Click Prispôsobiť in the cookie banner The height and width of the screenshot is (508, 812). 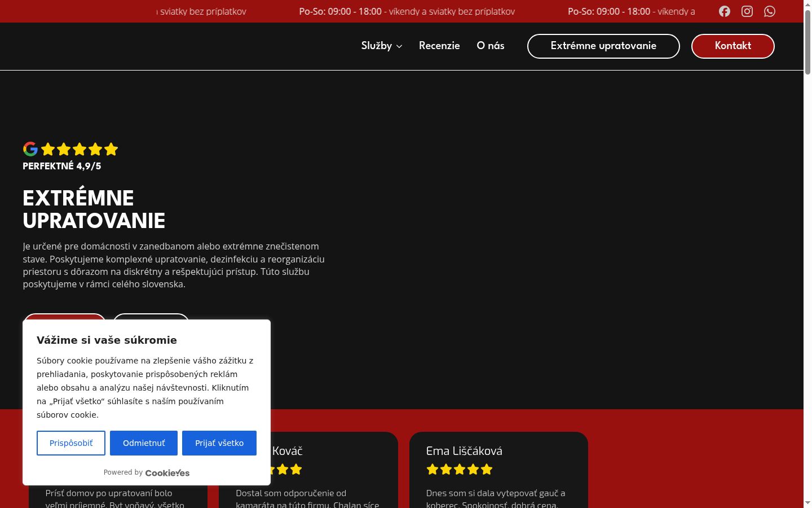(x=71, y=443)
